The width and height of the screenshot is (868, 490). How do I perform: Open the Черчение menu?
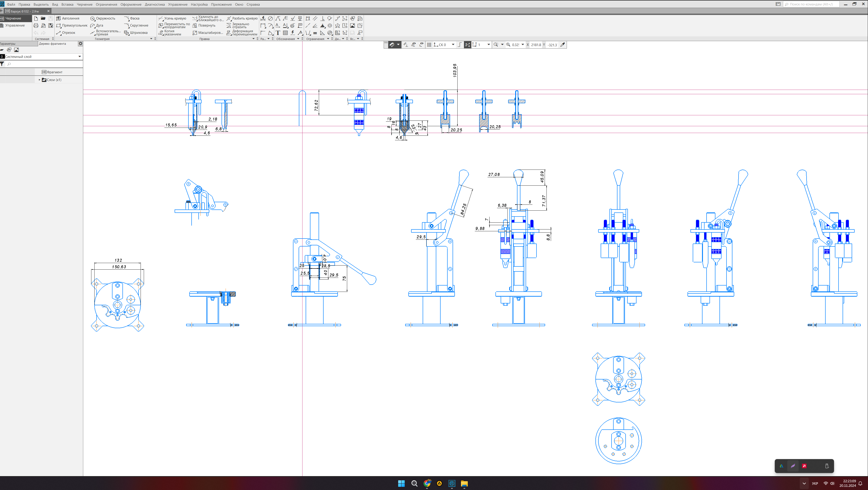[x=84, y=4]
